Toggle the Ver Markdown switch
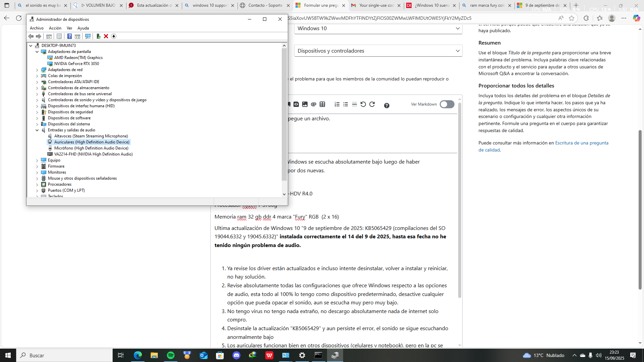 point(447,104)
